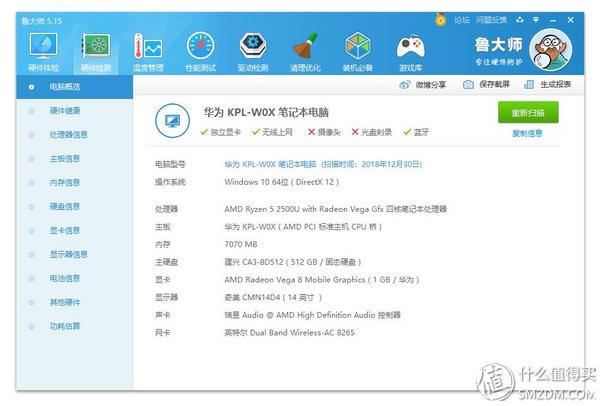Screen dimensions: 600x406
Task: Click 独立显卡 check indicator
Action: coord(220,132)
